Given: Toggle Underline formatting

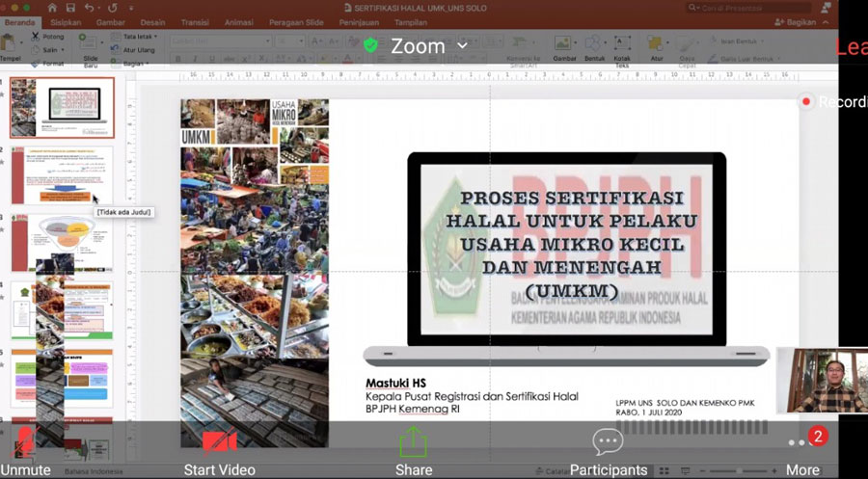Looking at the screenshot, I should [211, 59].
